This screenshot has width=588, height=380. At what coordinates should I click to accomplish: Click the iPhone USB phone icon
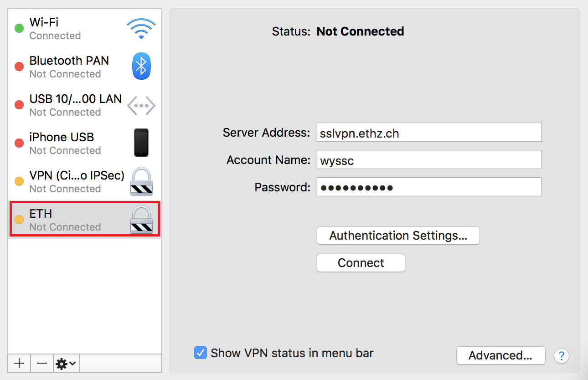141,143
